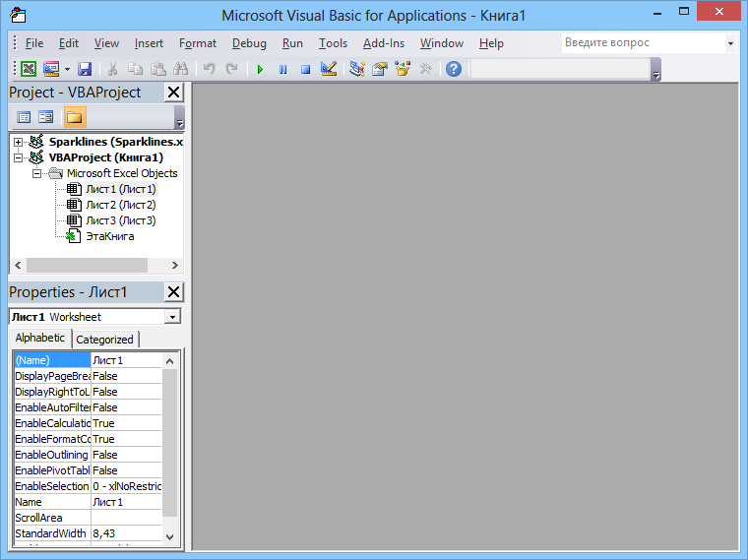Click the Redo arrow icon
The height and width of the screenshot is (560, 748).
(232, 69)
